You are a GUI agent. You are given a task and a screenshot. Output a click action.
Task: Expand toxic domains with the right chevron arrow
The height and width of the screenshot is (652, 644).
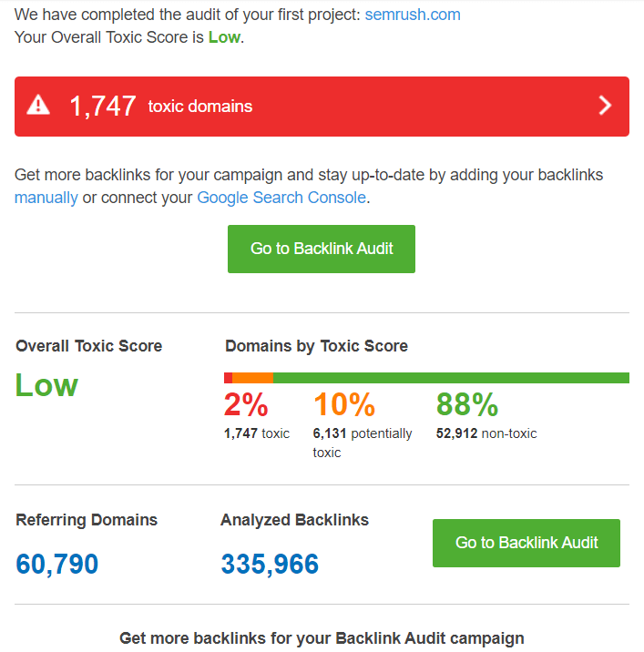605,106
